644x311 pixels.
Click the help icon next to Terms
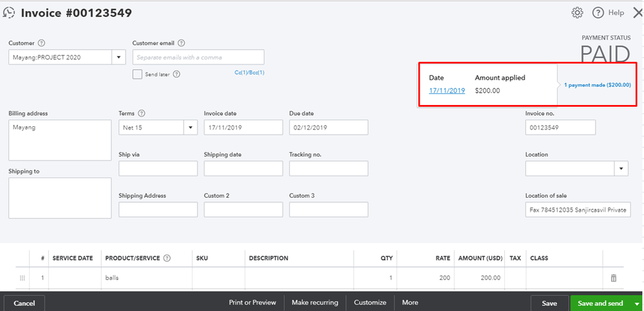pyautogui.click(x=142, y=113)
